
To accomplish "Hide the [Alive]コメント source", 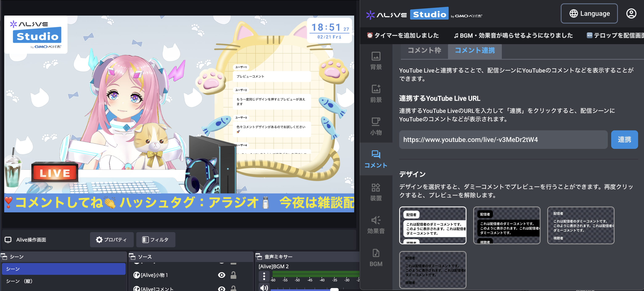I will coord(221,288).
